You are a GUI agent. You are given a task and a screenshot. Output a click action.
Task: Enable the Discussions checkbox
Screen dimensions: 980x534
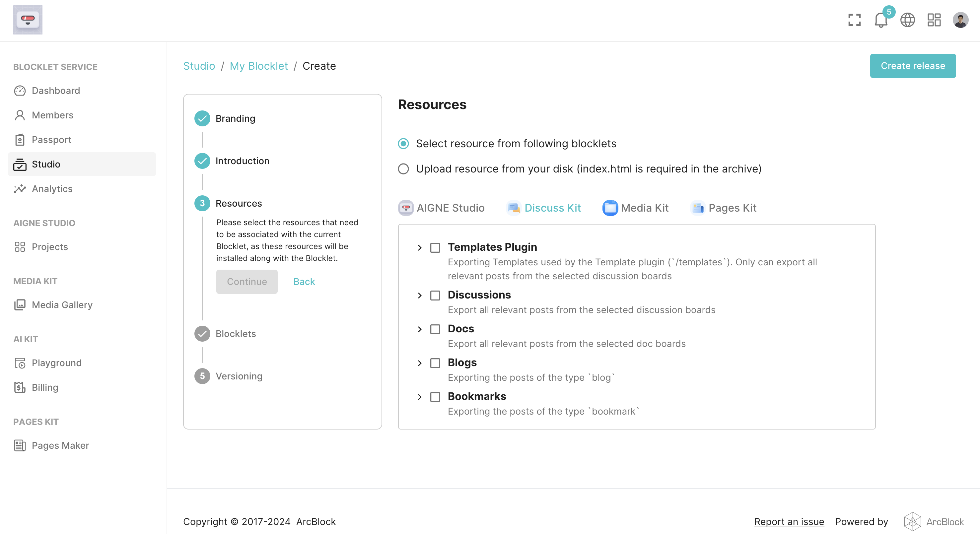click(435, 296)
